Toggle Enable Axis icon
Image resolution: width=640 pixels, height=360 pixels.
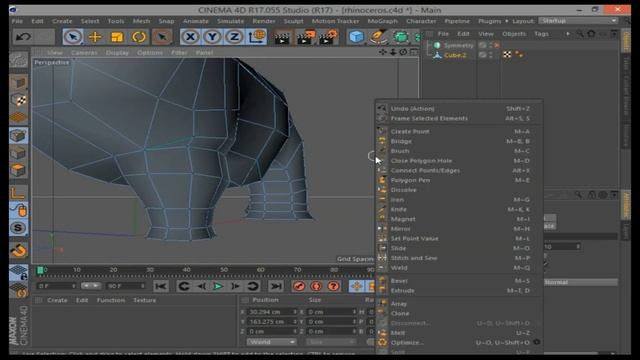[x=18, y=193]
